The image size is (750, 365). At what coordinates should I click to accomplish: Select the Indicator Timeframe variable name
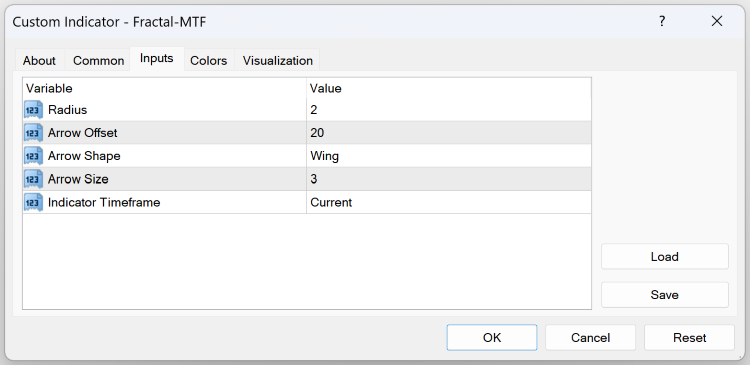pyautogui.click(x=104, y=202)
